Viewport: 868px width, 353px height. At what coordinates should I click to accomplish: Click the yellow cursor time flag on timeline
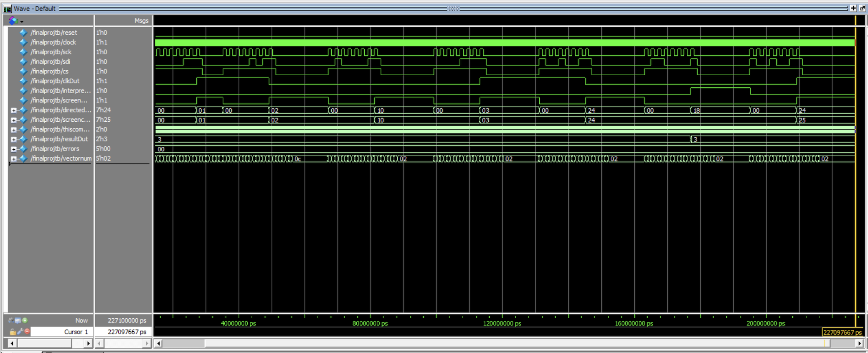(842, 333)
